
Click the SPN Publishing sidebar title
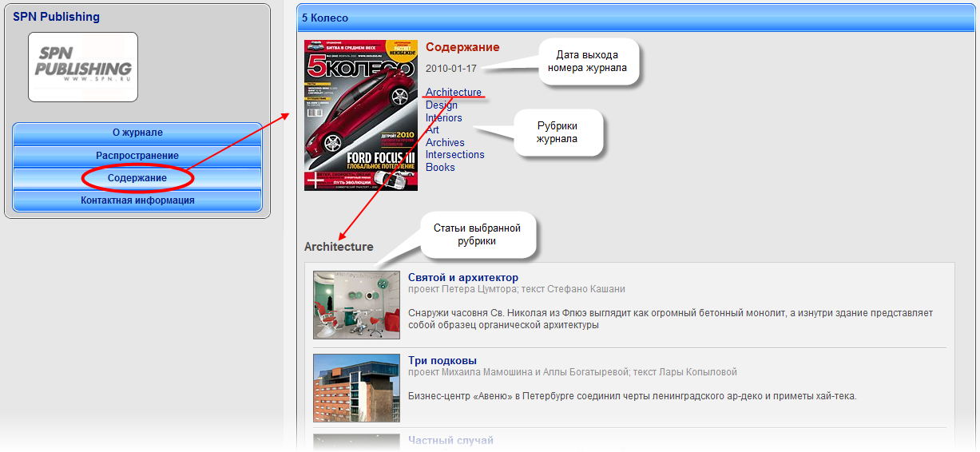click(x=57, y=16)
